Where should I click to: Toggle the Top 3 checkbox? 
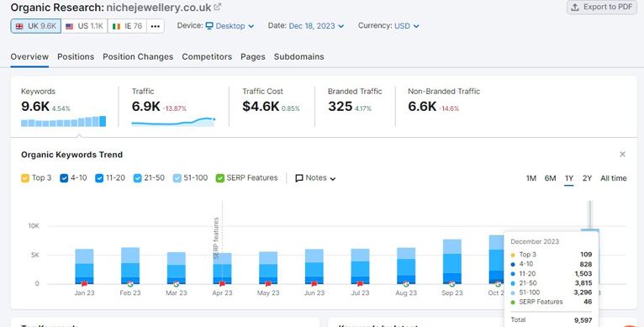pos(25,178)
